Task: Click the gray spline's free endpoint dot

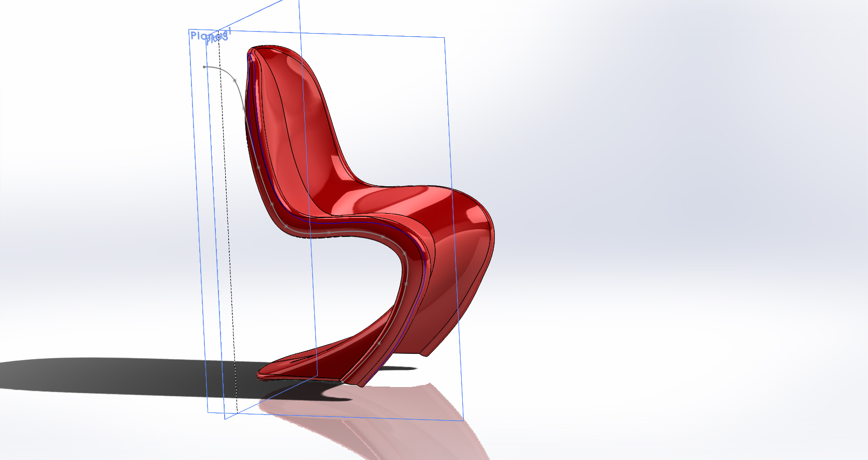Action: [204, 67]
